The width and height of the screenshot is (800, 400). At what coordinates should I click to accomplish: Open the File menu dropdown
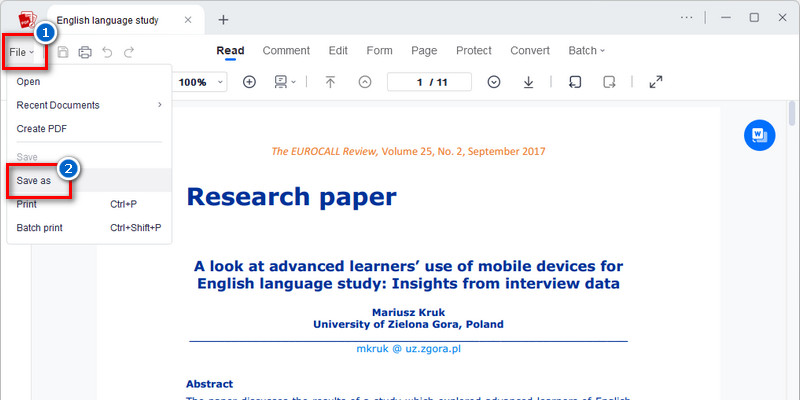pos(21,52)
